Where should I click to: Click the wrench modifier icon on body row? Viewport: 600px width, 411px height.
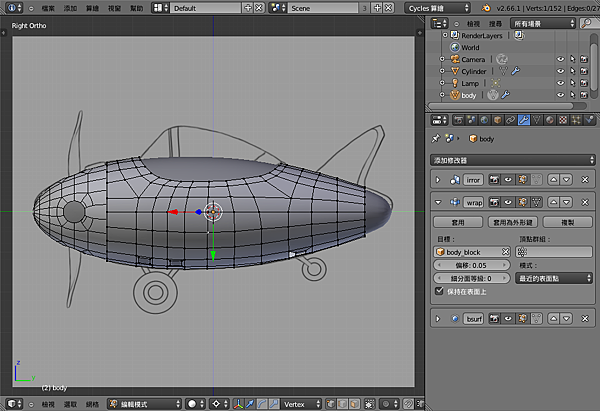click(505, 95)
